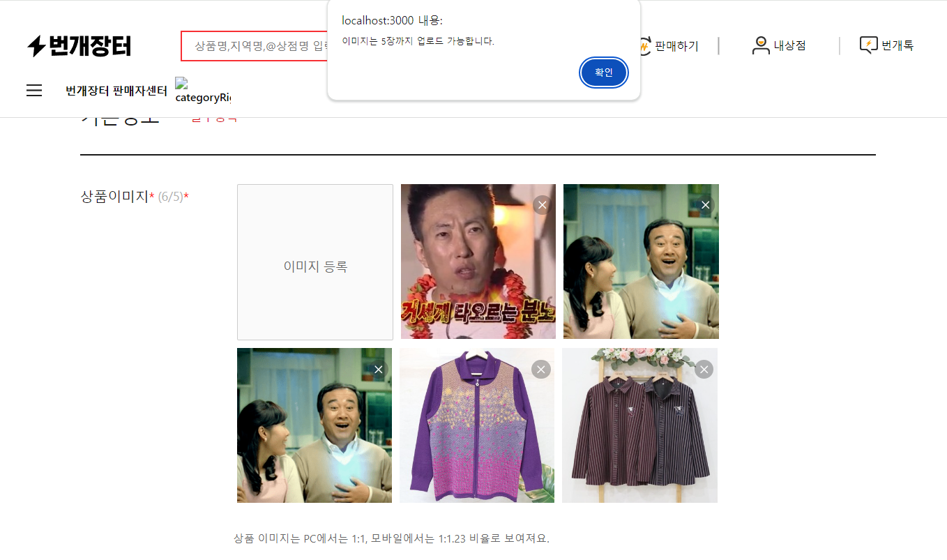Remove the angry man meme image

[x=543, y=205]
